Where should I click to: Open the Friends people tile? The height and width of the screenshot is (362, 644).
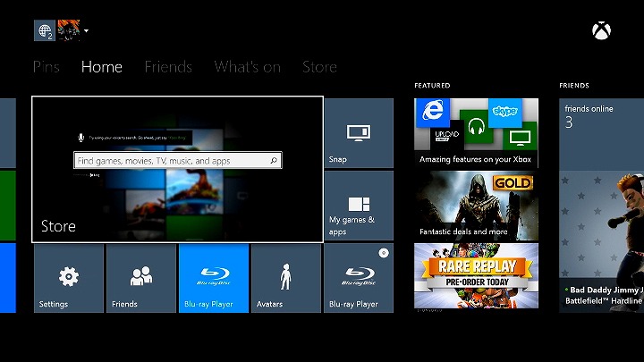pos(141,278)
